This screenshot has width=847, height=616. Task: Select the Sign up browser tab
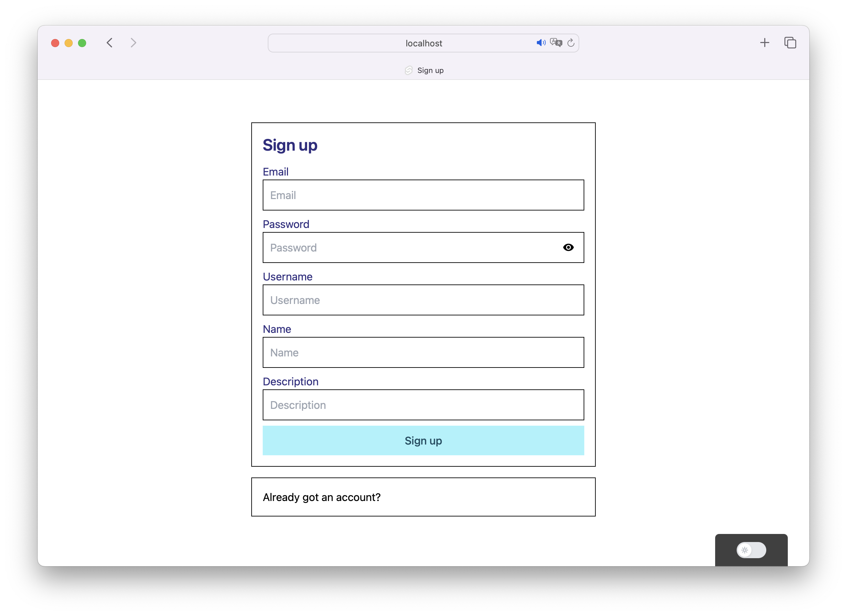pyautogui.click(x=430, y=70)
